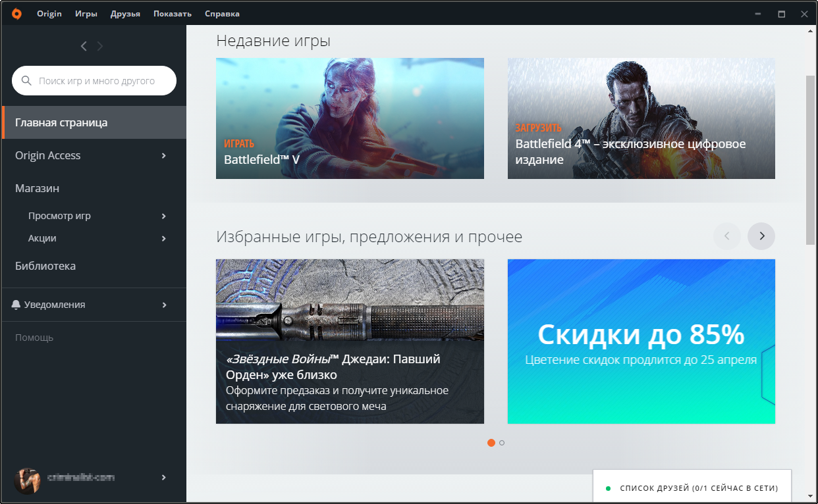The image size is (818, 504).
Task: Maximize the Origin window
Action: tap(782, 14)
